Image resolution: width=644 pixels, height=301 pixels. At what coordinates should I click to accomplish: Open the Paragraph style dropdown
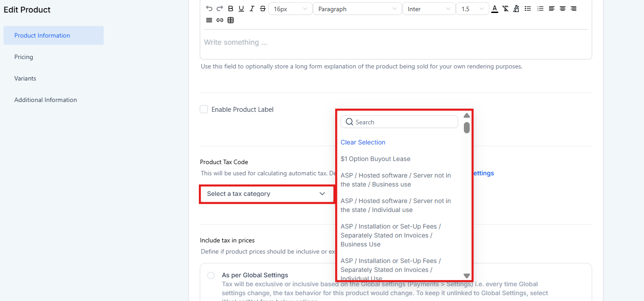tap(357, 9)
